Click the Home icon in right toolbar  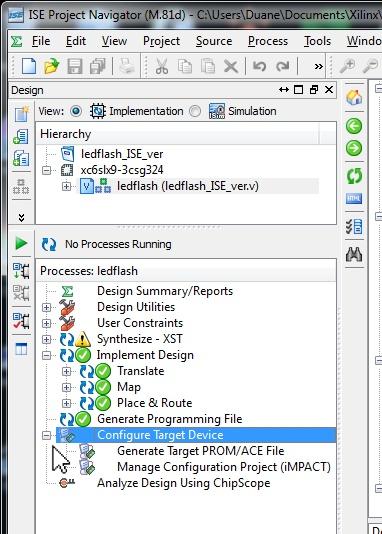tap(354, 97)
